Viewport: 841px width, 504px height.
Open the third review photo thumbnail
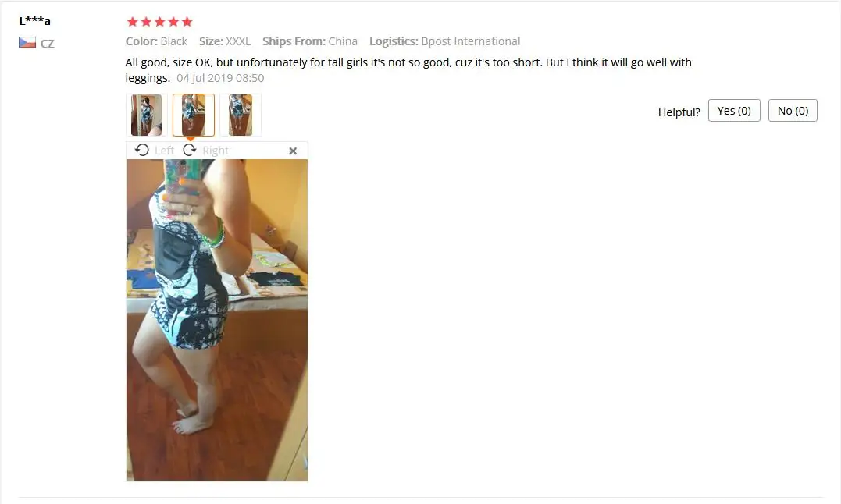tap(241, 115)
